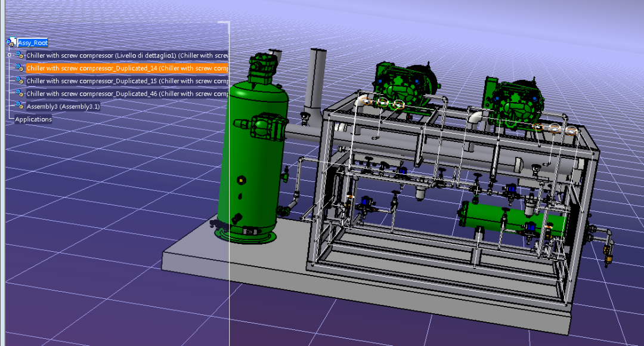This screenshot has height=346, width=644.
Task: Click the assembly icon beside the Livello di dettaglio1 chiller row
Action: pos(20,55)
